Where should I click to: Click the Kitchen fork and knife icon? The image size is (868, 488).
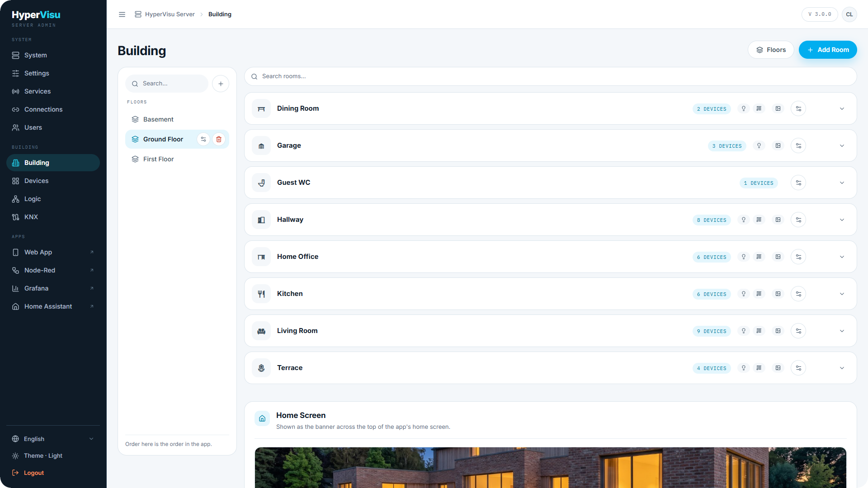(x=261, y=294)
